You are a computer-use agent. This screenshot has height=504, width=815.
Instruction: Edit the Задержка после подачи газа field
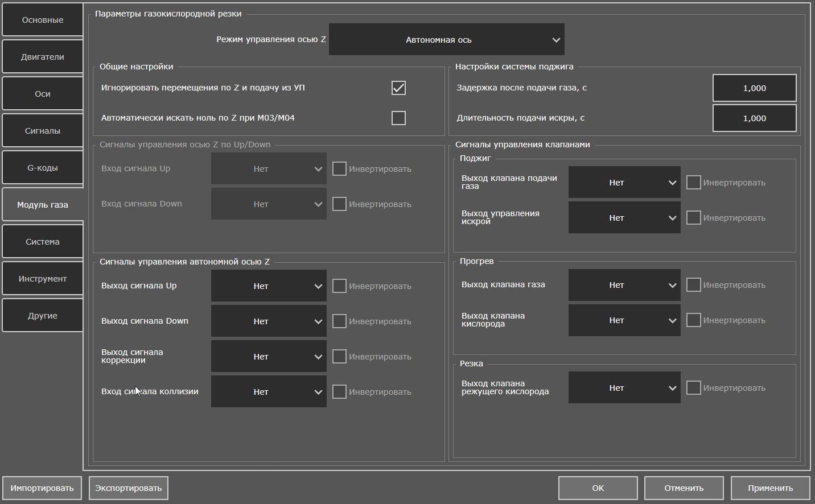754,88
